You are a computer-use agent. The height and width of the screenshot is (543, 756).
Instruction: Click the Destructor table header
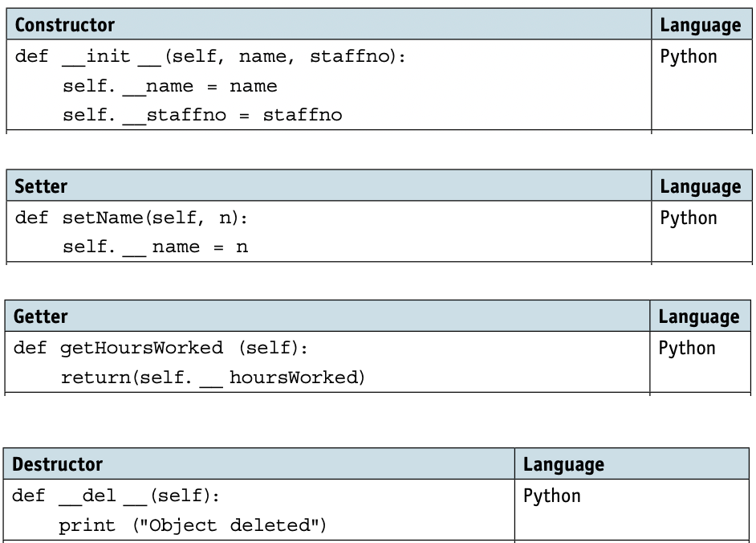[57, 464]
